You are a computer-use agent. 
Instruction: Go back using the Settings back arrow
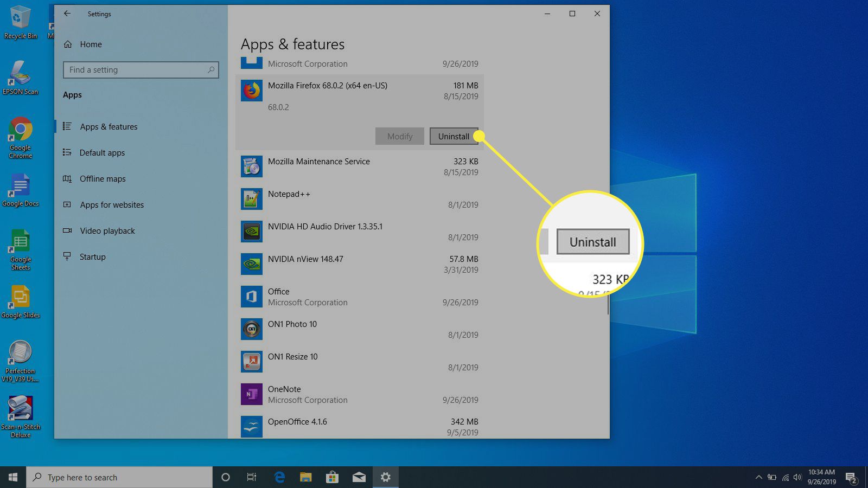click(x=67, y=14)
